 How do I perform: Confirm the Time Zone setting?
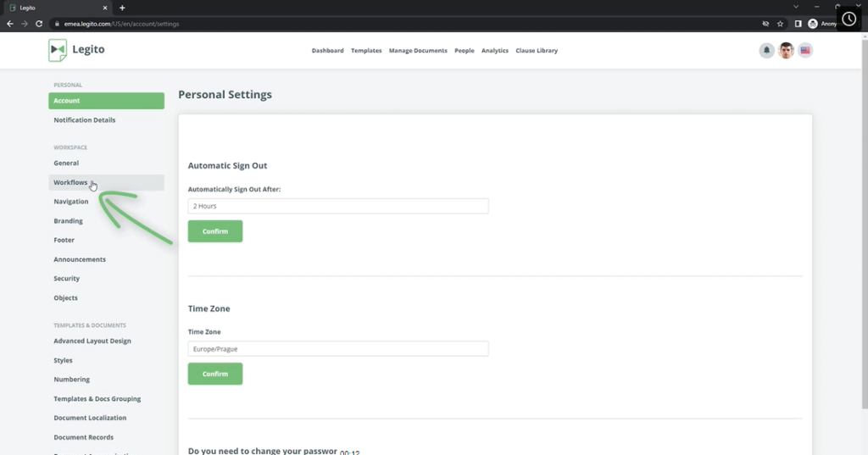215,374
